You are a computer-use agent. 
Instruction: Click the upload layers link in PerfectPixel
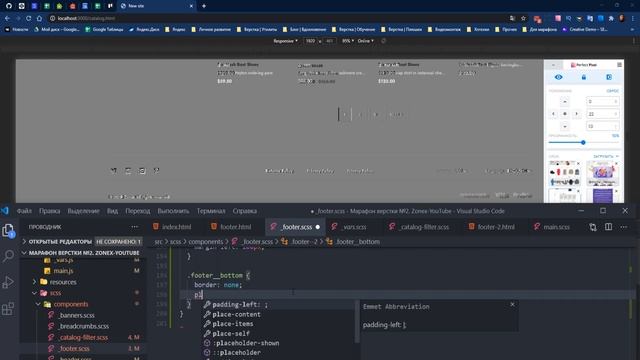pos(606,156)
